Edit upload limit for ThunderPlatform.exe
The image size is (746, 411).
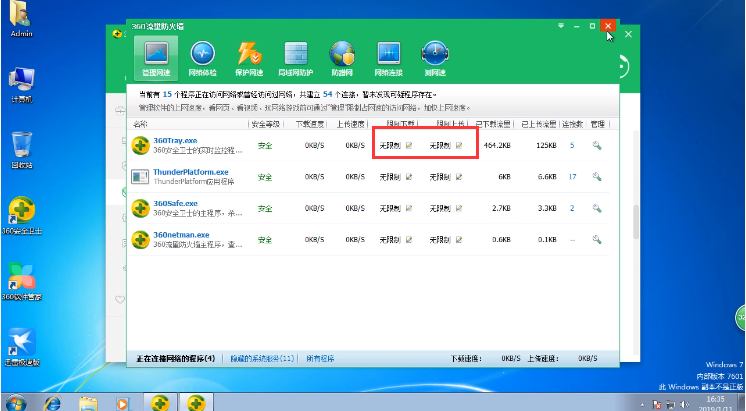(459, 177)
